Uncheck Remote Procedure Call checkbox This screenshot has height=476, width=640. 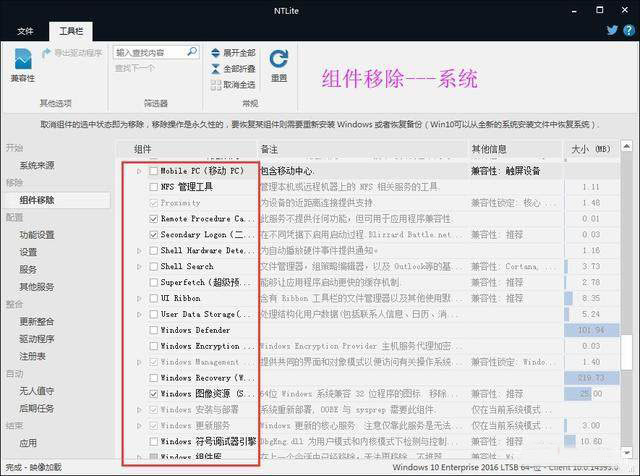point(153,219)
